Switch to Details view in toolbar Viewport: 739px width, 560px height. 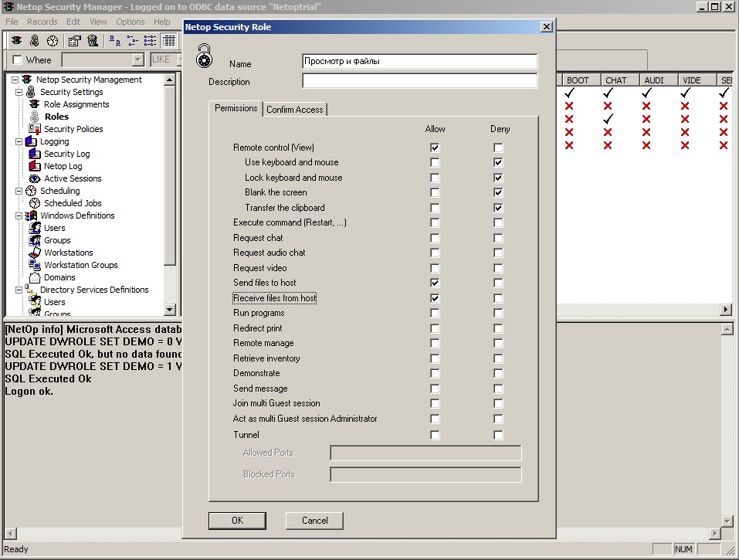click(x=168, y=41)
